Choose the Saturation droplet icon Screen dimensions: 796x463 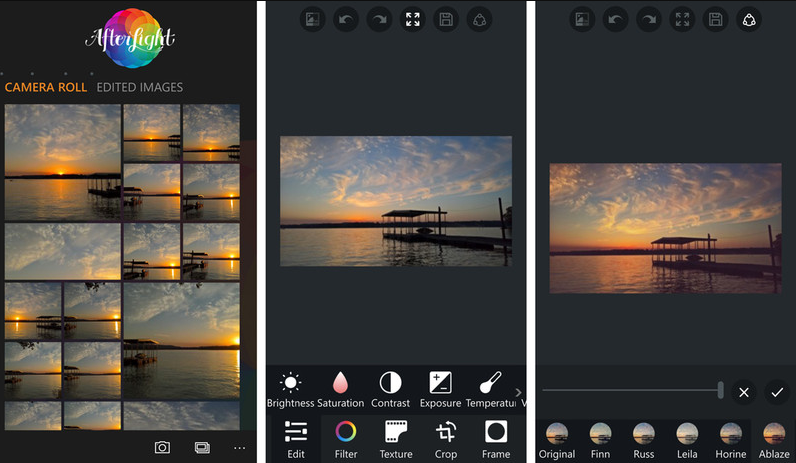[340, 383]
